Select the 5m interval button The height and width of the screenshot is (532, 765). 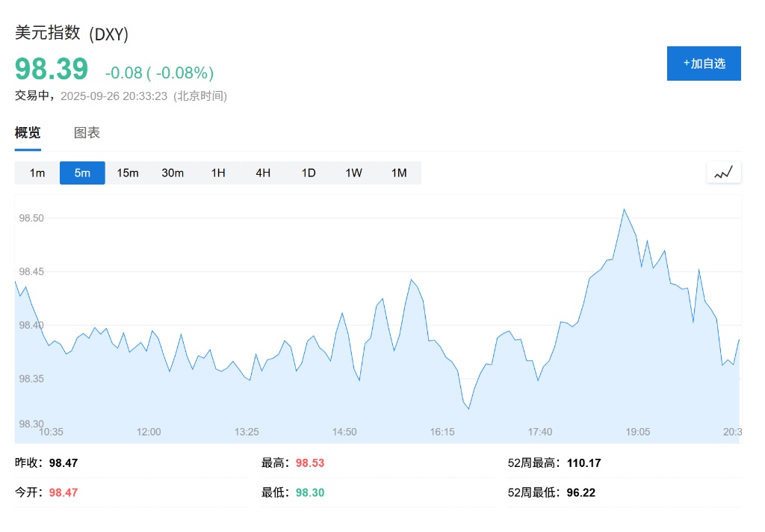(x=82, y=173)
